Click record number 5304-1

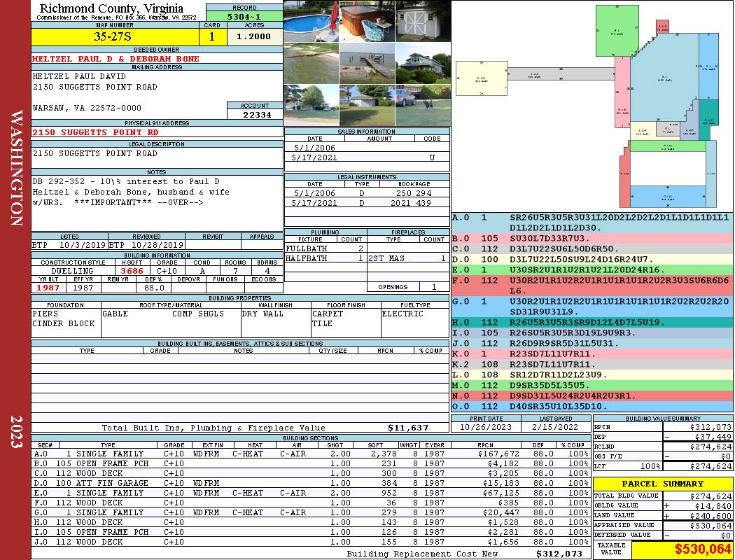click(244, 16)
